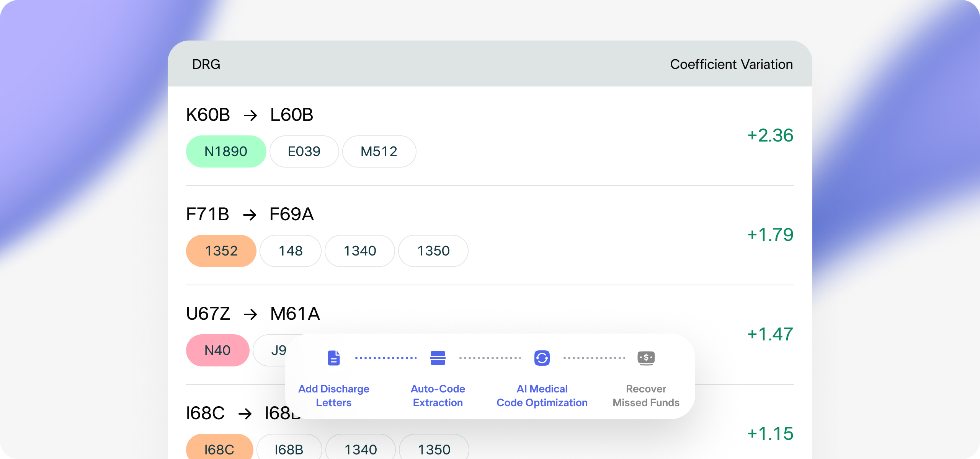Screen dimensions: 980x459
Task: Open the AI Medical Code Optimization step
Action: coord(542,396)
